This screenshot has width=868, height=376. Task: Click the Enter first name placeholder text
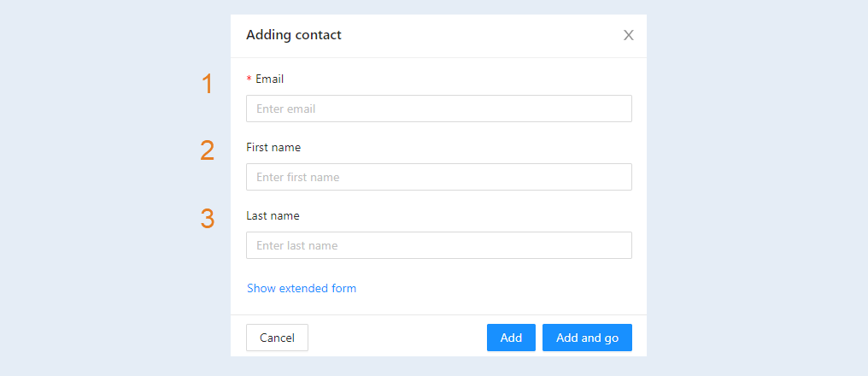pos(298,177)
